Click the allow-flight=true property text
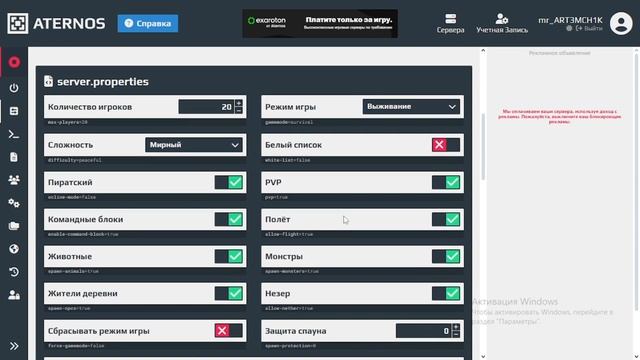640x360 pixels. click(289, 234)
